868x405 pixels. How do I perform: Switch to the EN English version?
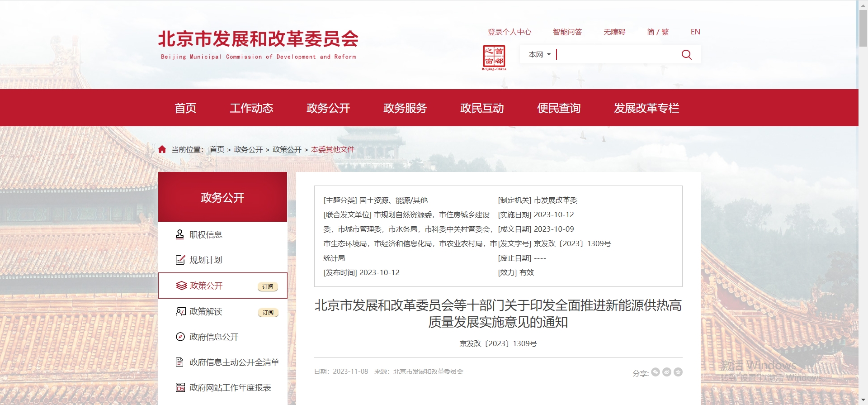pyautogui.click(x=695, y=32)
